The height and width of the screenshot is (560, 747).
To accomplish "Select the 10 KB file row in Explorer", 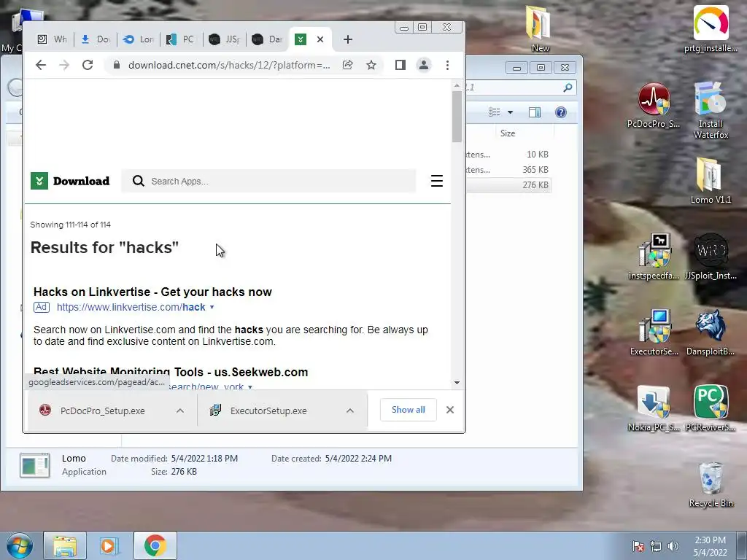I will [x=508, y=155].
